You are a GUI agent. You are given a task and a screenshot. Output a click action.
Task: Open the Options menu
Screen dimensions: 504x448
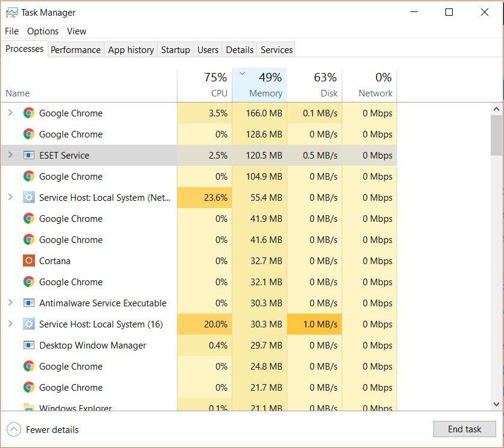(43, 31)
